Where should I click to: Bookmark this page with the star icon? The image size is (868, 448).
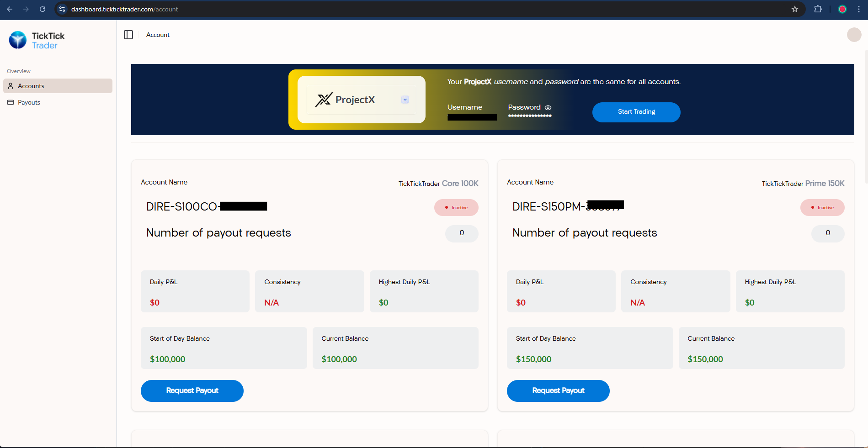coord(795,9)
